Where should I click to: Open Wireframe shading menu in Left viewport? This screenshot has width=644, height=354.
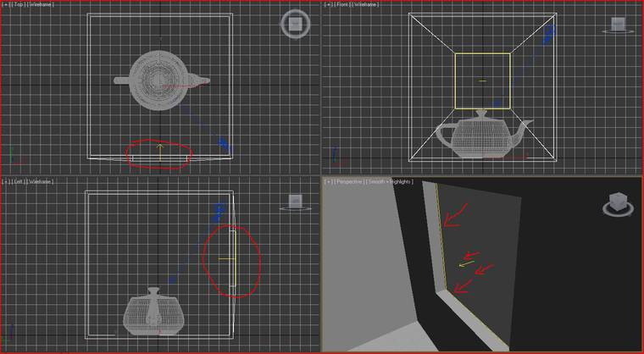pyautogui.click(x=41, y=181)
